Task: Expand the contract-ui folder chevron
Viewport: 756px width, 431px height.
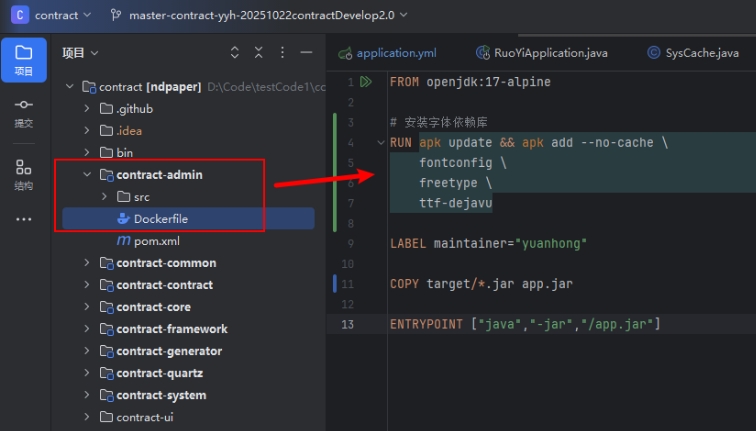Action: coord(87,417)
